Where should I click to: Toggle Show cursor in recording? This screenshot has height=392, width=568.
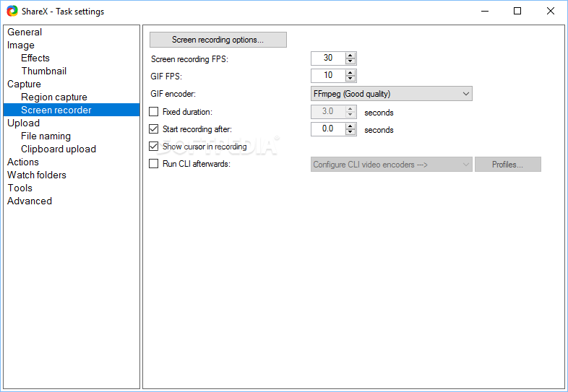(x=154, y=147)
